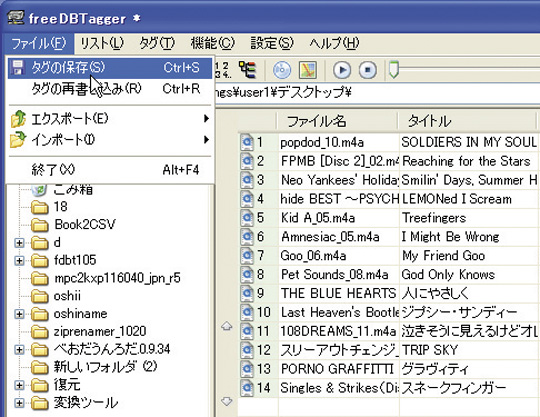
Task: Open the リスト(L) menu
Action: click(x=102, y=44)
